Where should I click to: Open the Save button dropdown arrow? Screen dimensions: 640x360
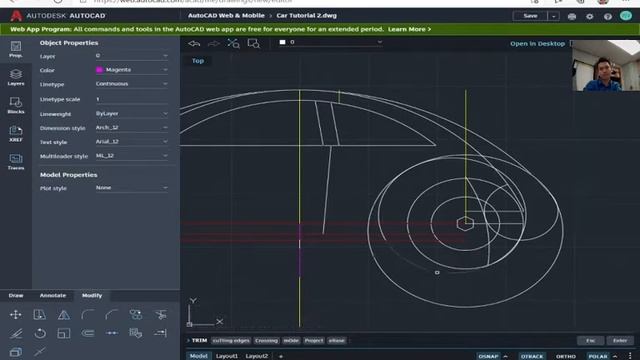(x=553, y=16)
